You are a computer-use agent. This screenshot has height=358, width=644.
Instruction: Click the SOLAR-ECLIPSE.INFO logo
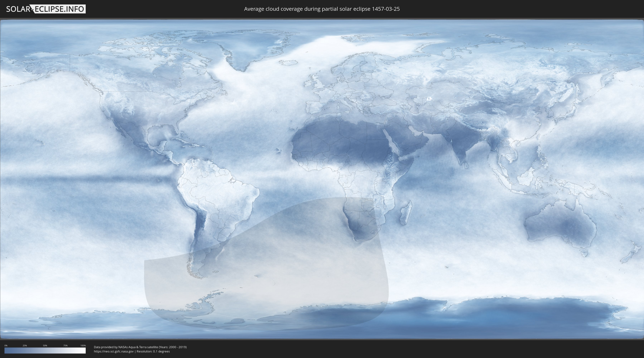coord(46,9)
